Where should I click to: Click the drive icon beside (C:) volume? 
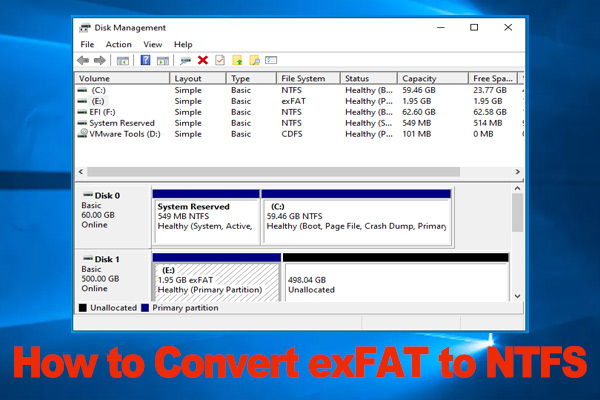click(82, 90)
